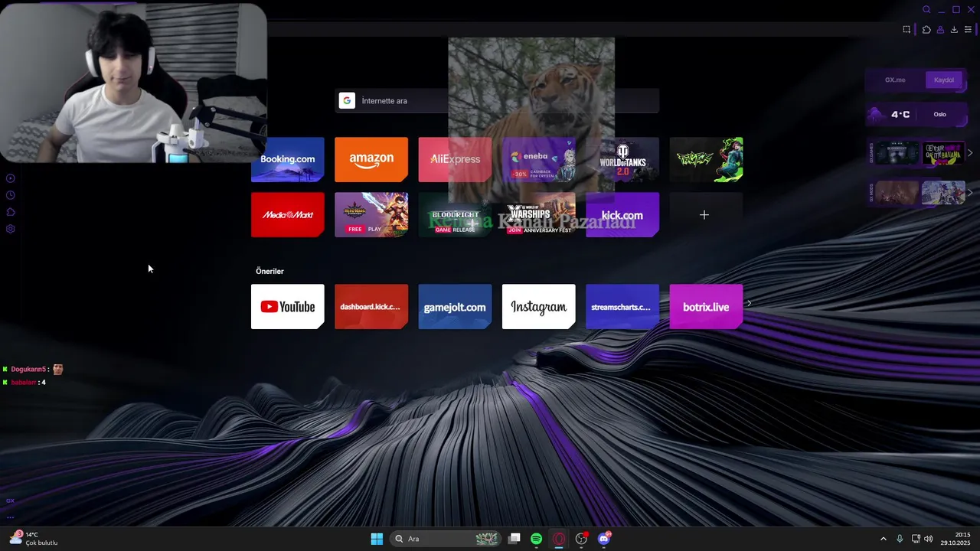The width and height of the screenshot is (980, 551).
Task: Show hidden system tray icons
Action: click(883, 539)
